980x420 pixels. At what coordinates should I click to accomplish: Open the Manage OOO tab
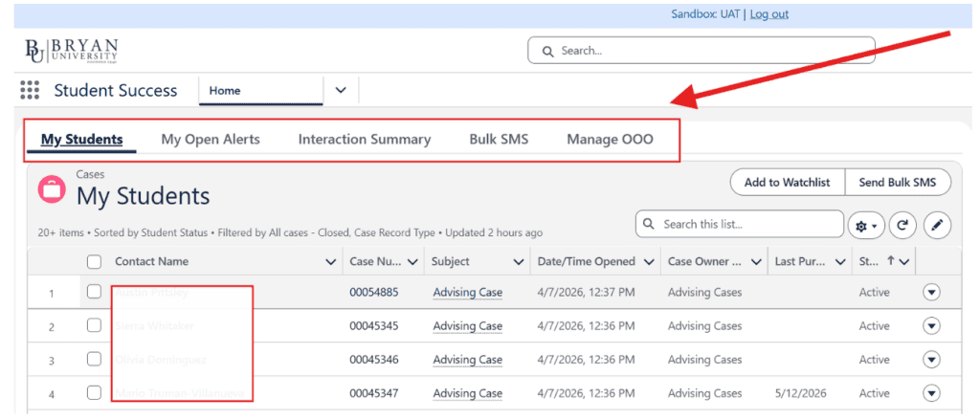coord(610,140)
